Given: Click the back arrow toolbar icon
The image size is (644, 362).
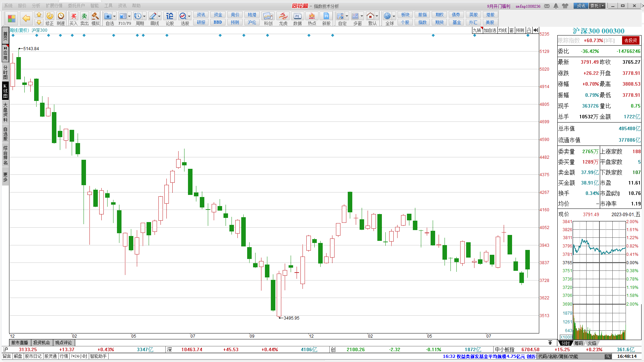Looking at the screenshot, I should click(26, 18).
